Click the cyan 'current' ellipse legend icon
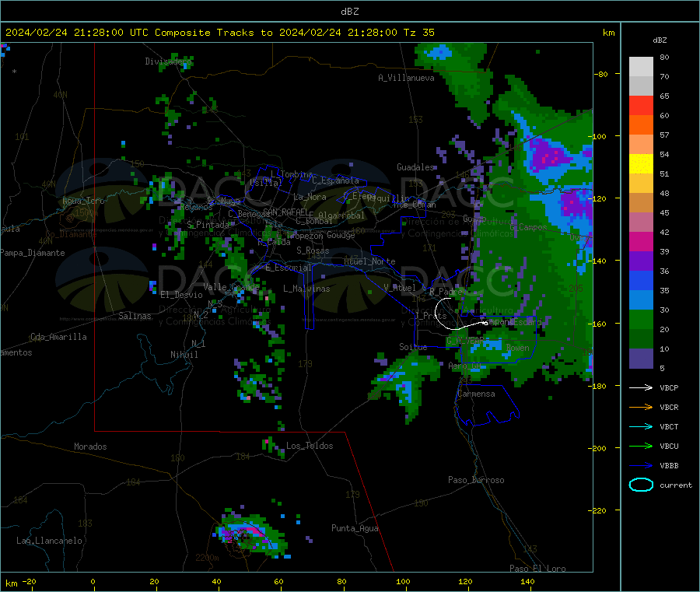Screen dimensions: 700x592 click(641, 485)
